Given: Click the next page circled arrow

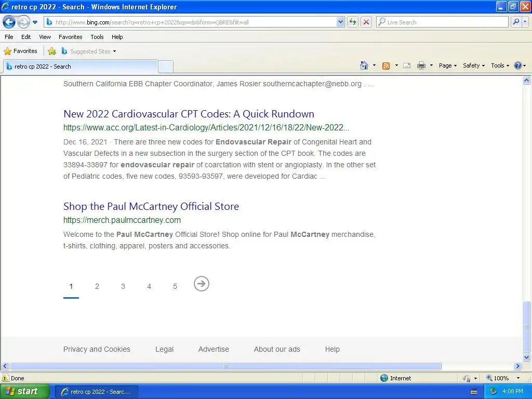Looking at the screenshot, I should pos(202,284).
